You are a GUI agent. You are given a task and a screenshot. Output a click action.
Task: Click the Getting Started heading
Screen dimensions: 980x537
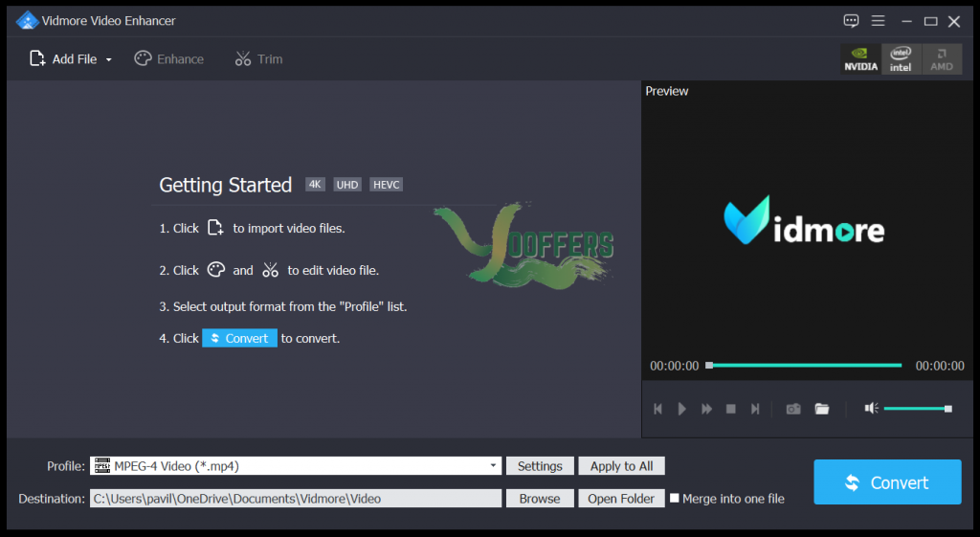click(226, 185)
